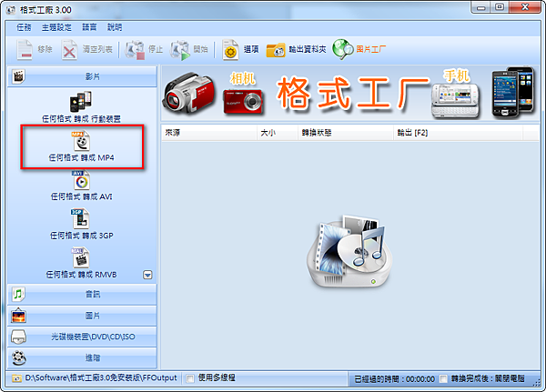Click the app icon in title bar
Image resolution: width=546 pixels, height=392 pixels.
11,10
